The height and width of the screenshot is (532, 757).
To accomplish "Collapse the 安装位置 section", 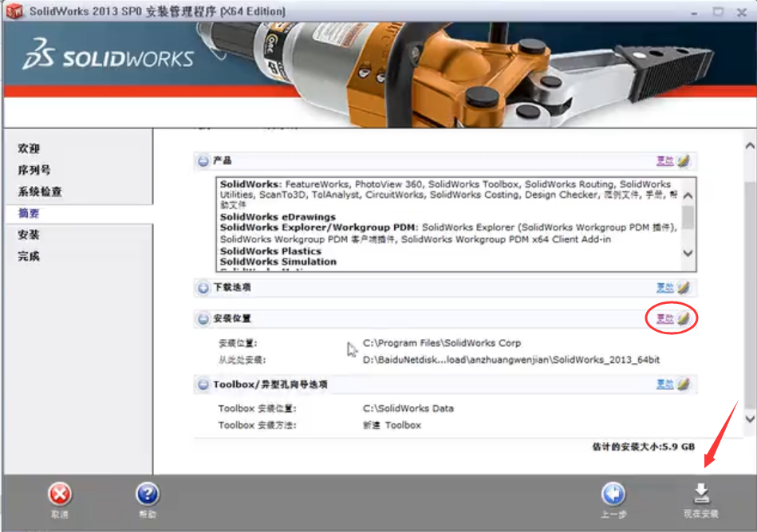I will [203, 318].
